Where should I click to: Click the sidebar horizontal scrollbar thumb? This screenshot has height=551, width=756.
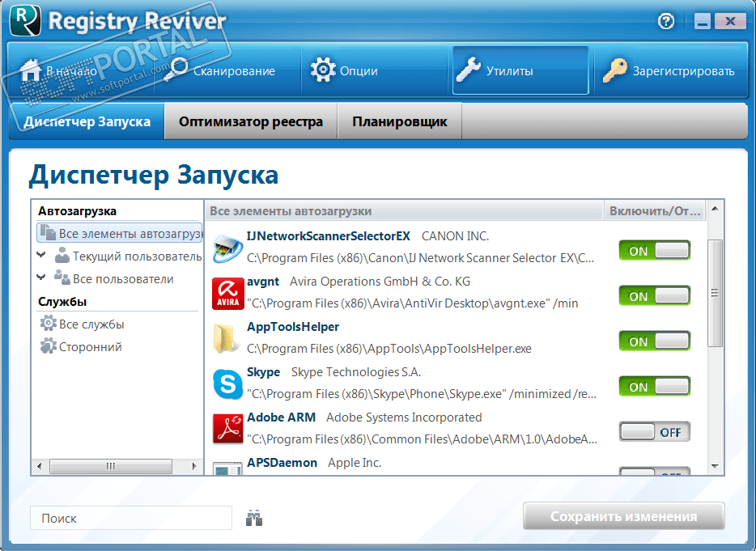click(111, 466)
